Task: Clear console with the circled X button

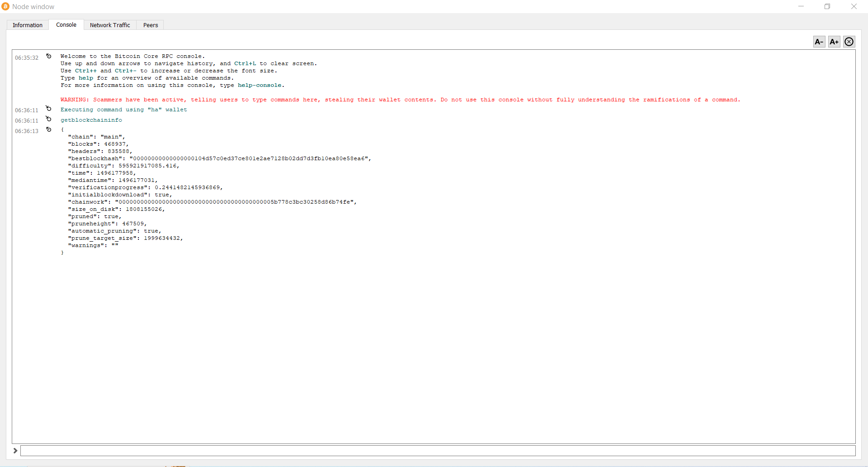Action: pos(849,42)
